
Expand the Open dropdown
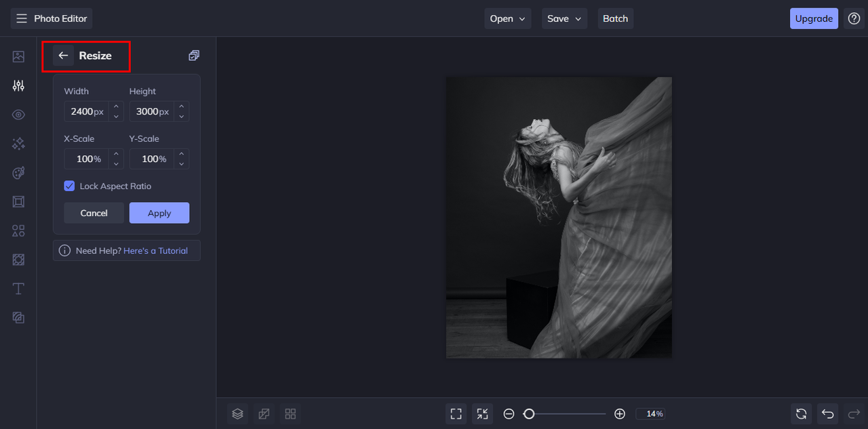tap(508, 19)
